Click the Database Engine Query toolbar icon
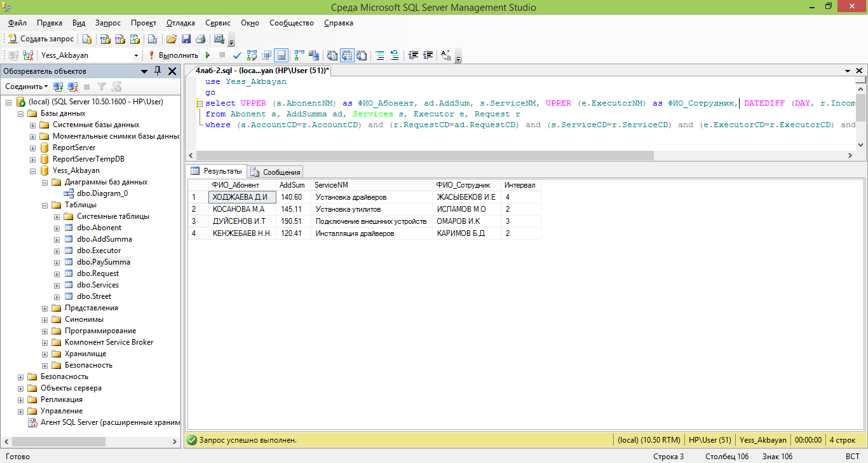Image resolution: width=868 pixels, height=463 pixels. [x=88, y=39]
